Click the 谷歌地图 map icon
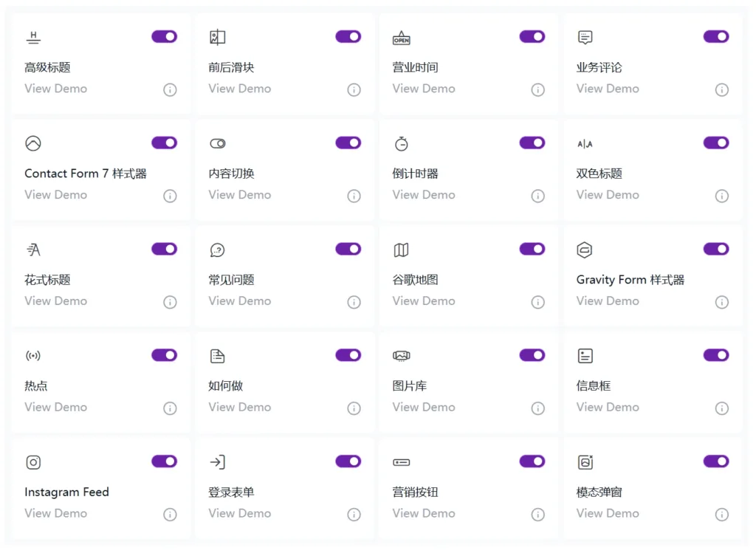The image size is (756, 556). (x=401, y=250)
